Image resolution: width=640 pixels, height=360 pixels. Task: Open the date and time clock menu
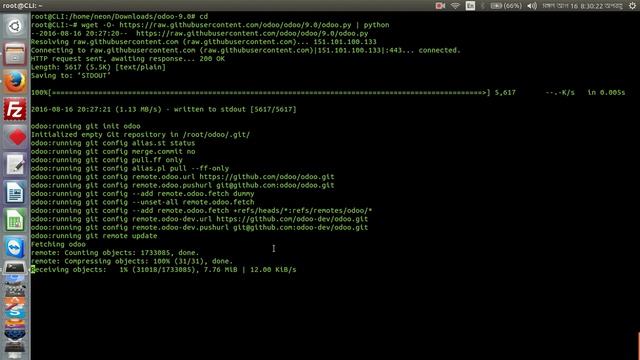point(582,6)
